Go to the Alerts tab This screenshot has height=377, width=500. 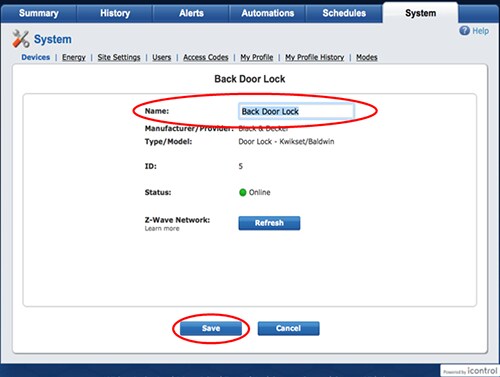coord(191,13)
